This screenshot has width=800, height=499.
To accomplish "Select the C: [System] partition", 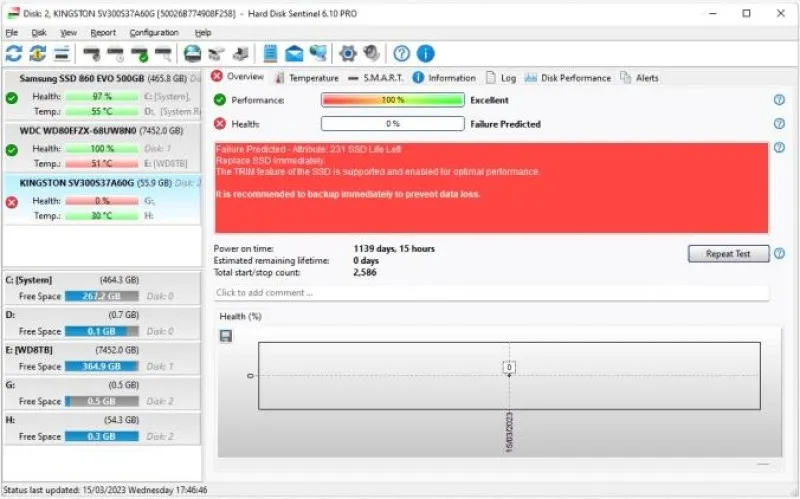I will point(100,280).
